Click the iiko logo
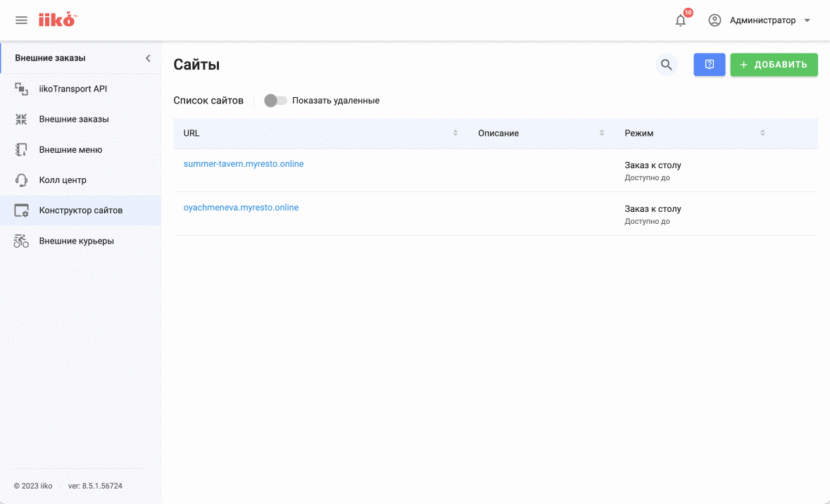830x504 pixels. [x=57, y=20]
